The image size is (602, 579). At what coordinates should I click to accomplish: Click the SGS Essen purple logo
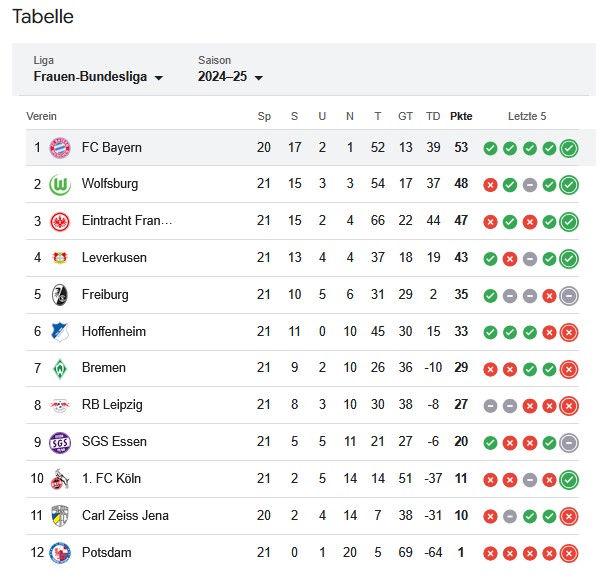tap(60, 442)
